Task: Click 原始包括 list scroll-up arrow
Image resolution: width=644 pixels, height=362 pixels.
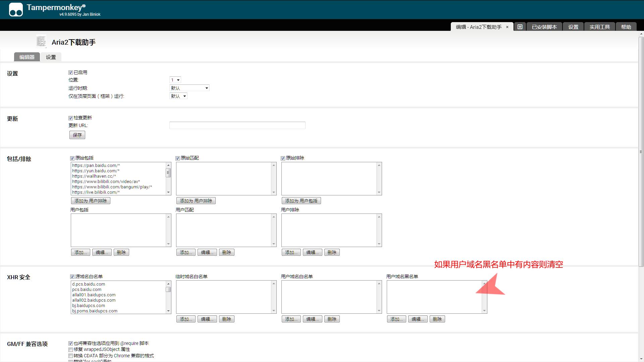Action: click(168, 165)
